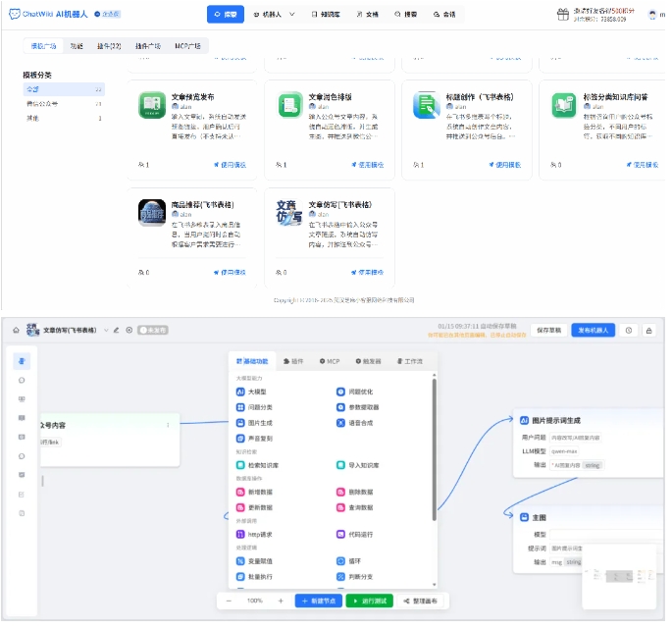Click 使用模板 on 商品推荐 (飞书表格) card

pos(232,275)
